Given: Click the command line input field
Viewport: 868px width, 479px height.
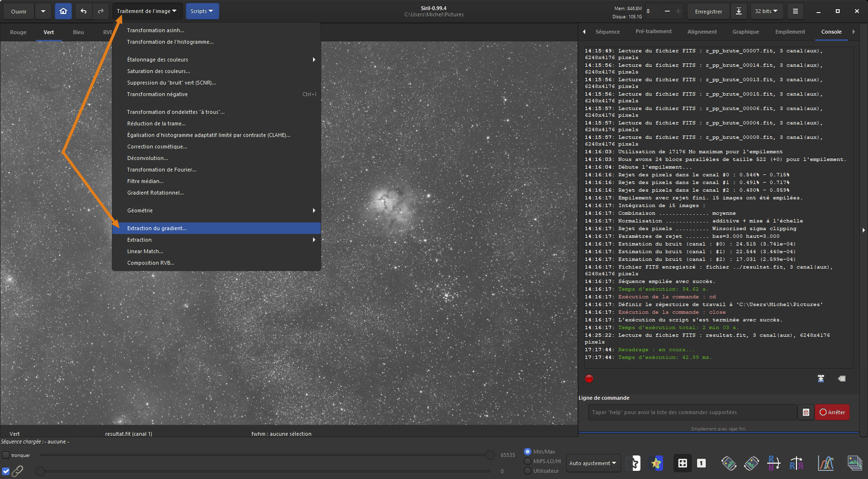Looking at the screenshot, I should tap(691, 412).
